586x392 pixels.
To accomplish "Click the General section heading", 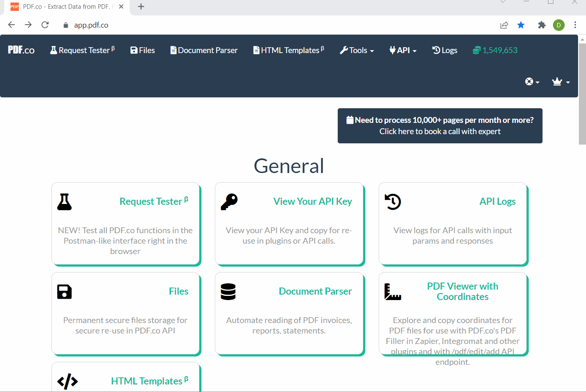I will coord(289,166).
